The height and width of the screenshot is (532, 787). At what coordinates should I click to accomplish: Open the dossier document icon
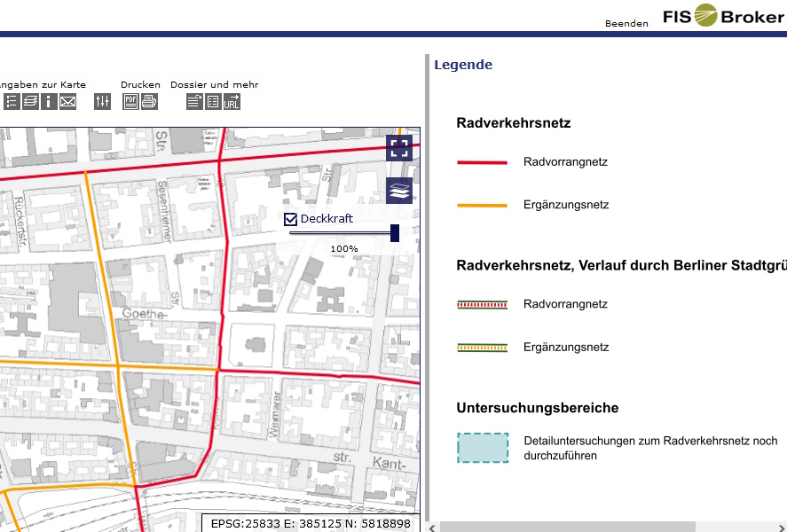click(194, 101)
